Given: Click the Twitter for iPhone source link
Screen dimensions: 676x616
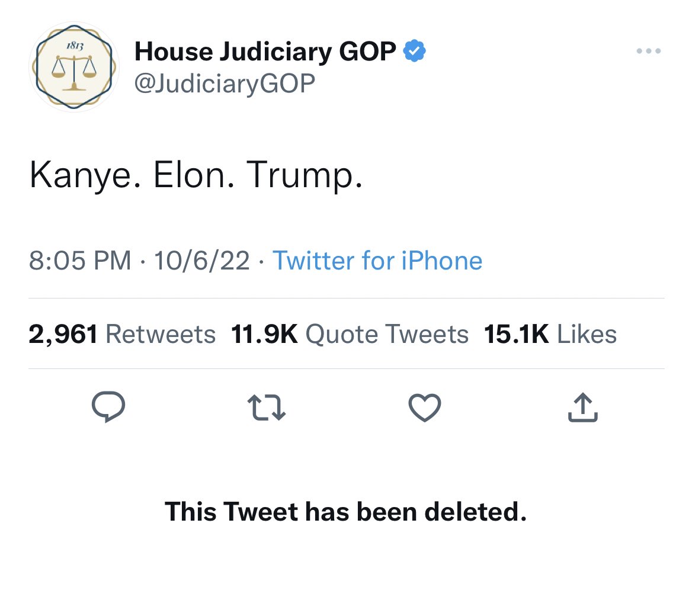Looking at the screenshot, I should pos(377,261).
